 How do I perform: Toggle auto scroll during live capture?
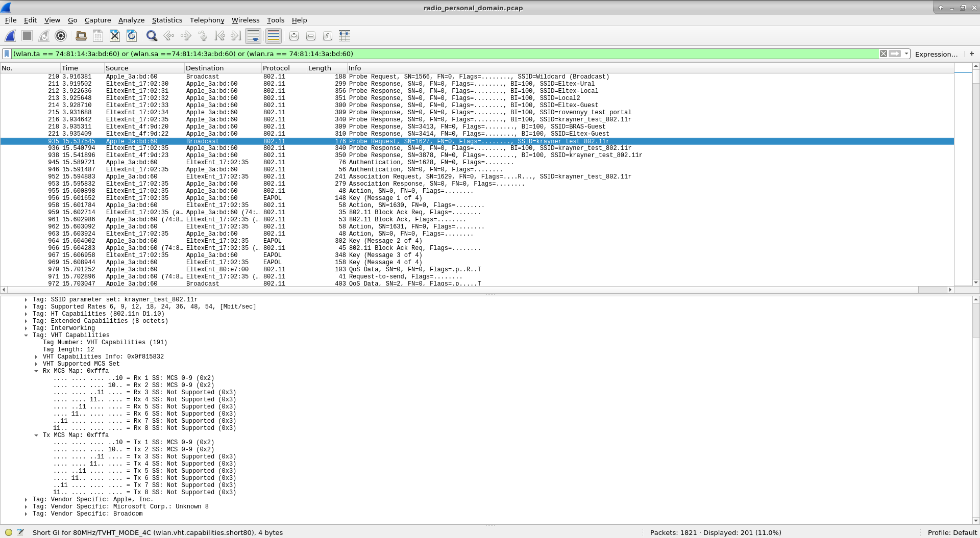coord(253,36)
